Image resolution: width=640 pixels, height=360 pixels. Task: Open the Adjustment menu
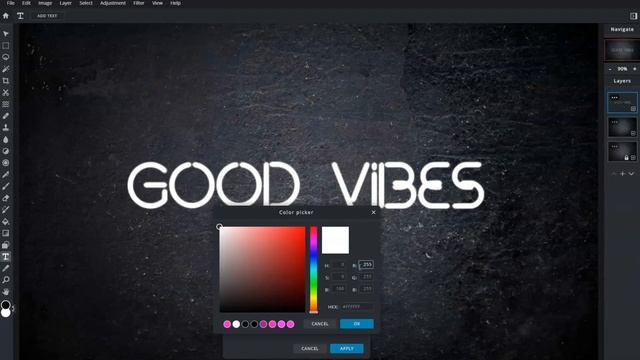(x=113, y=3)
